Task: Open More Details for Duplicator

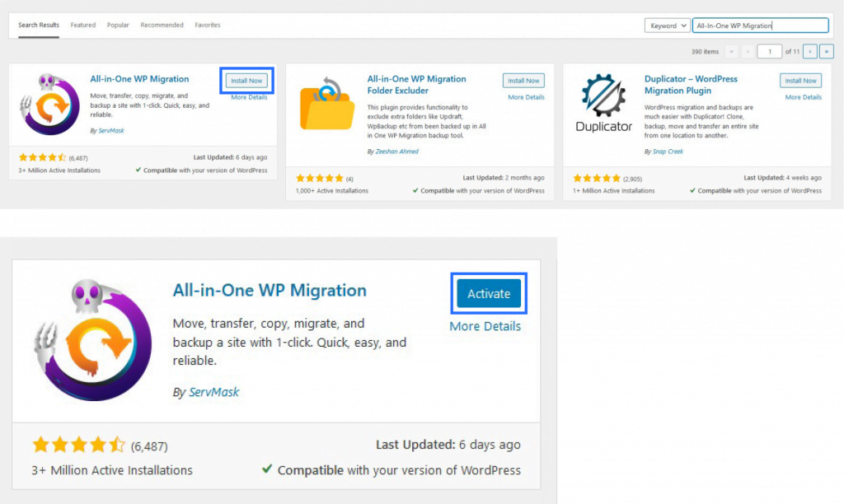Action: click(804, 97)
